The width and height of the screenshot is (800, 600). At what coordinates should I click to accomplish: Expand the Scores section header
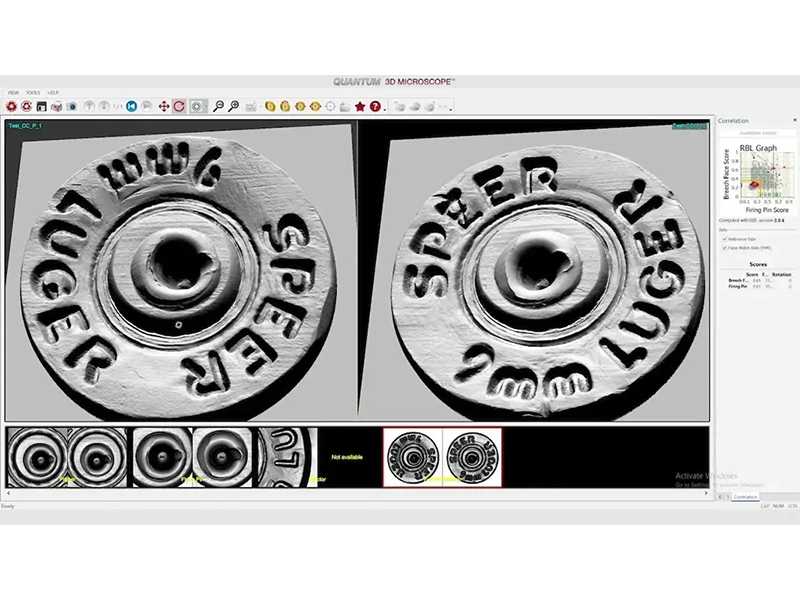click(x=759, y=266)
